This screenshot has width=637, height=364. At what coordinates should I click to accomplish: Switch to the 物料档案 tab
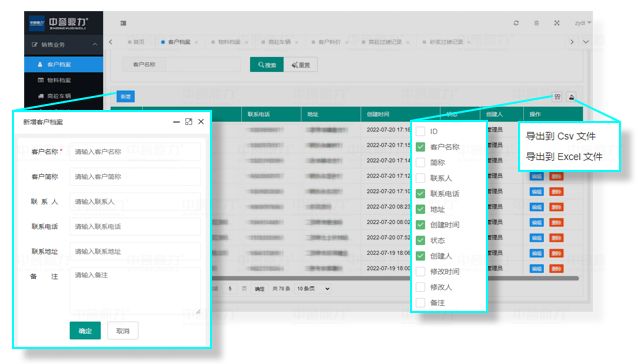coord(229,42)
